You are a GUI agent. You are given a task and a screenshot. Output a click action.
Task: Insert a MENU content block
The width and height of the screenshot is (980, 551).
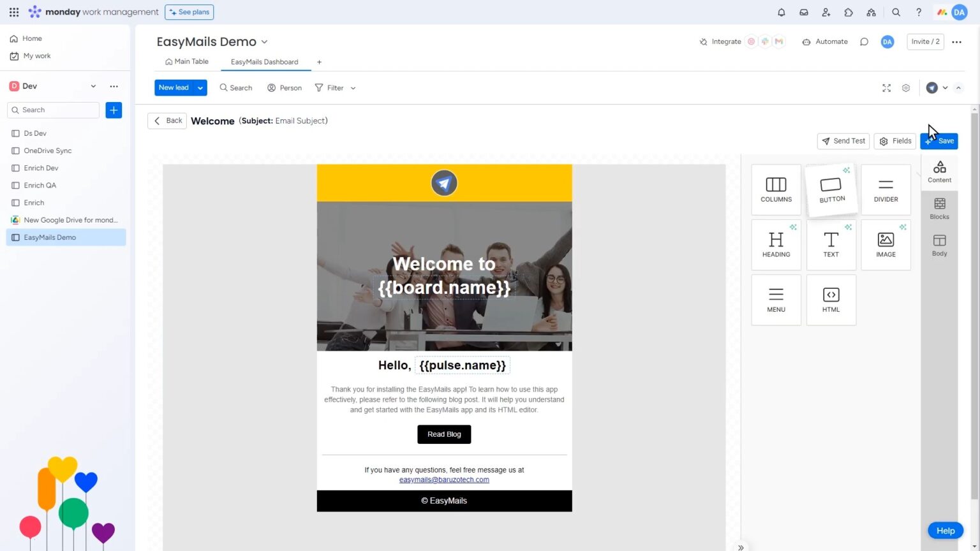[776, 298]
